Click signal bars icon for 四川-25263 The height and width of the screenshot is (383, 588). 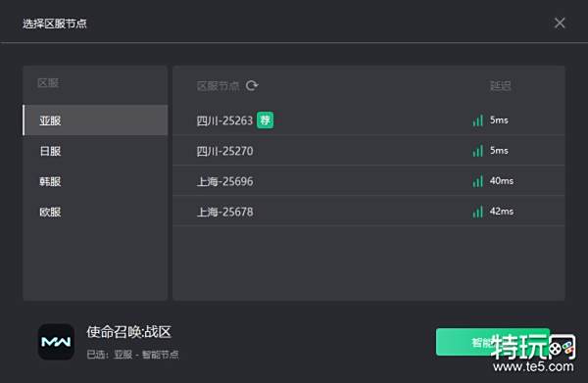tap(478, 120)
